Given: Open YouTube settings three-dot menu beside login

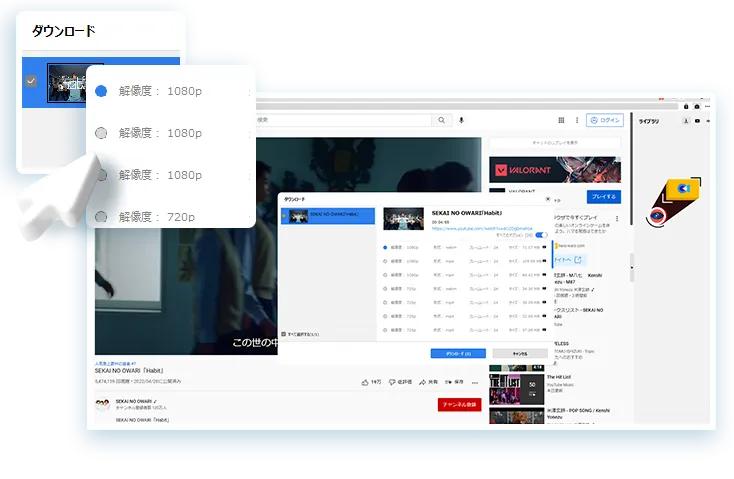Looking at the screenshot, I should [x=577, y=120].
